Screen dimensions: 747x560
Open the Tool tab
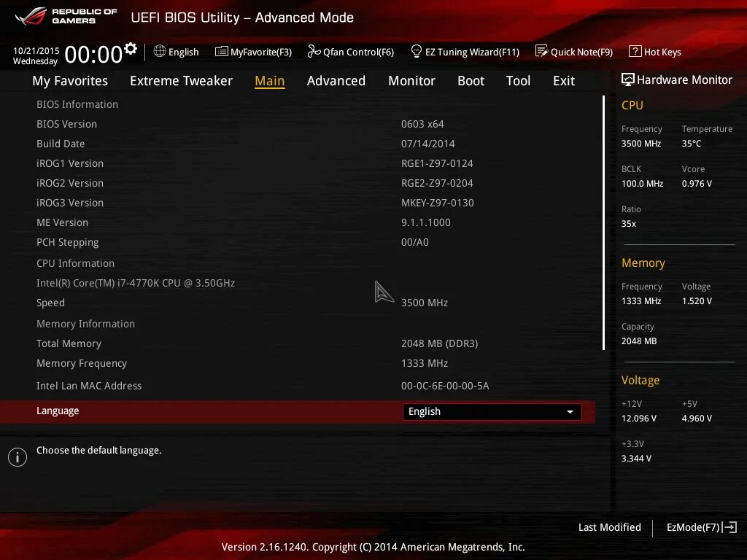pos(519,81)
